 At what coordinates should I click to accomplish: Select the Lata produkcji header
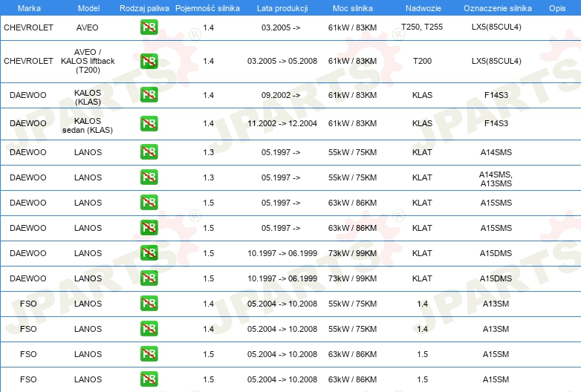coord(281,7)
